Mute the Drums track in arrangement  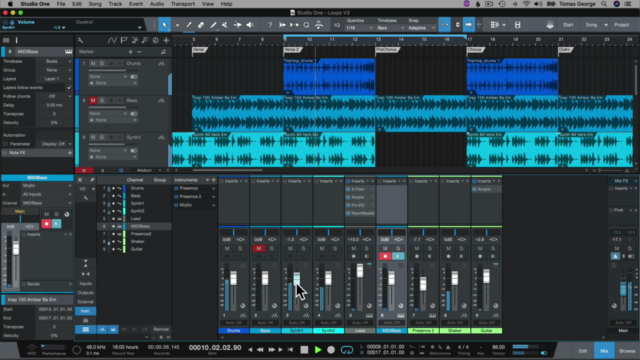(93, 64)
